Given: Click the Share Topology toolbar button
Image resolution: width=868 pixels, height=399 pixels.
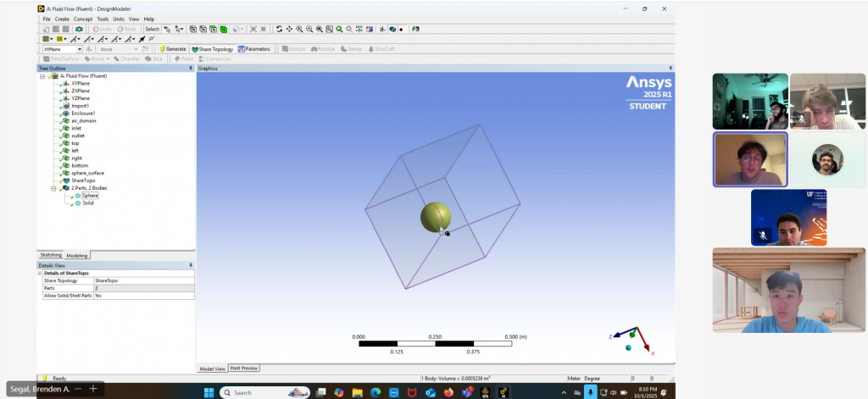Looking at the screenshot, I should [x=212, y=49].
